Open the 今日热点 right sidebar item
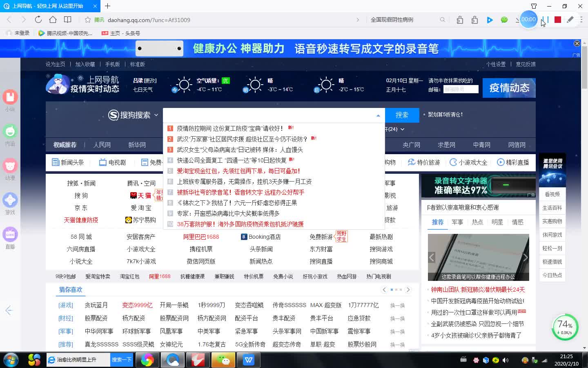588x368 pixels. [x=552, y=275]
